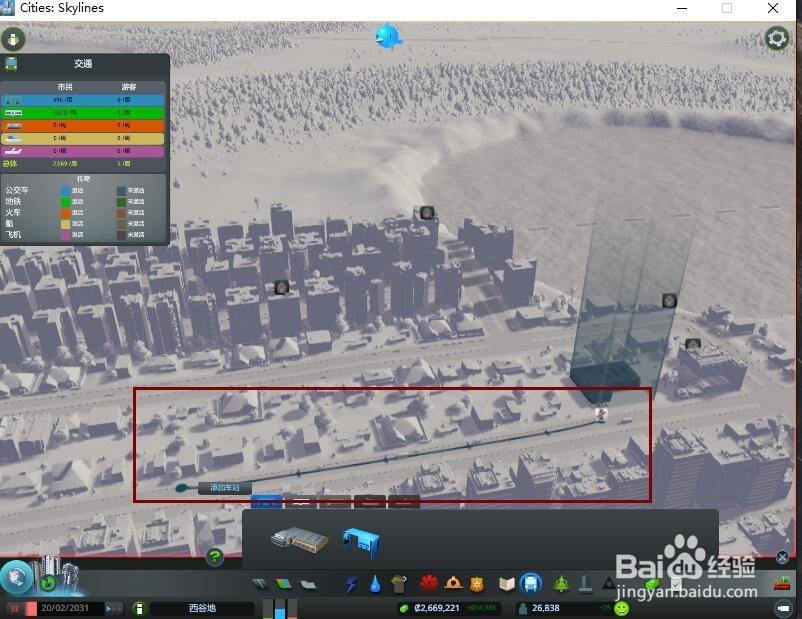Click the 火车 active orange legend swatch
802x619 pixels.
65,213
